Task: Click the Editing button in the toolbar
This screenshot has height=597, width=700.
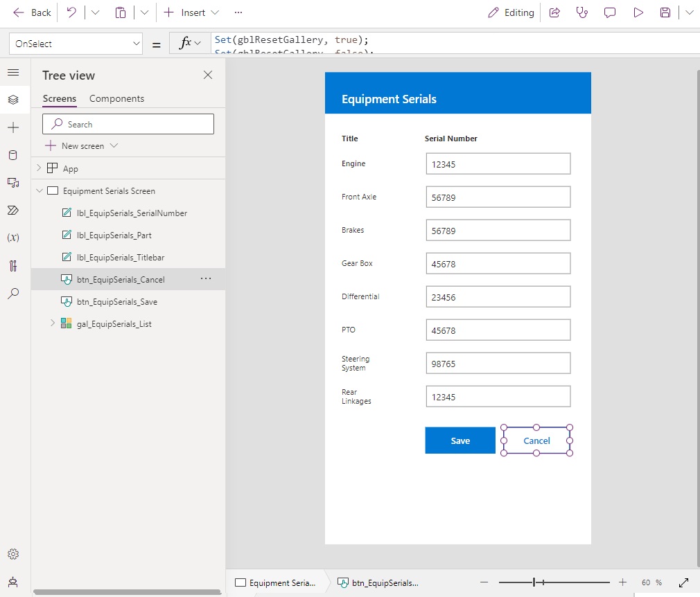Action: (x=511, y=12)
